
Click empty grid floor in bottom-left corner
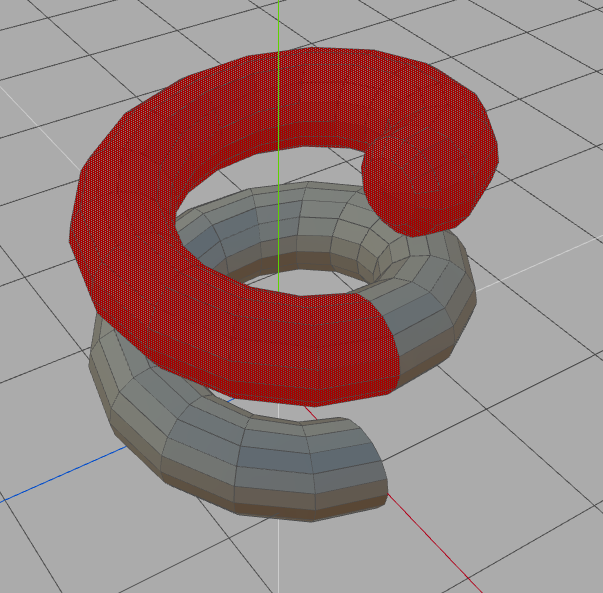(x=60, y=550)
